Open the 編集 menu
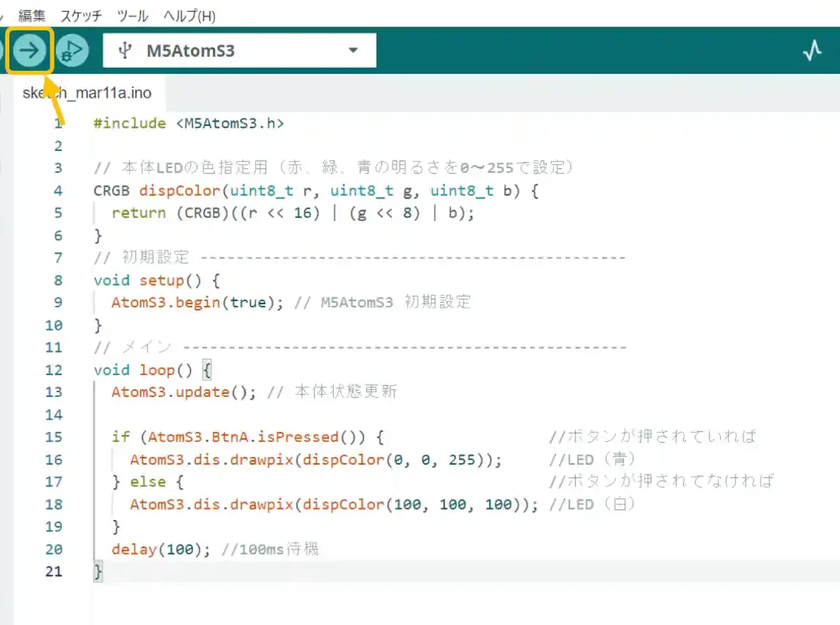840x625 pixels. click(32, 16)
